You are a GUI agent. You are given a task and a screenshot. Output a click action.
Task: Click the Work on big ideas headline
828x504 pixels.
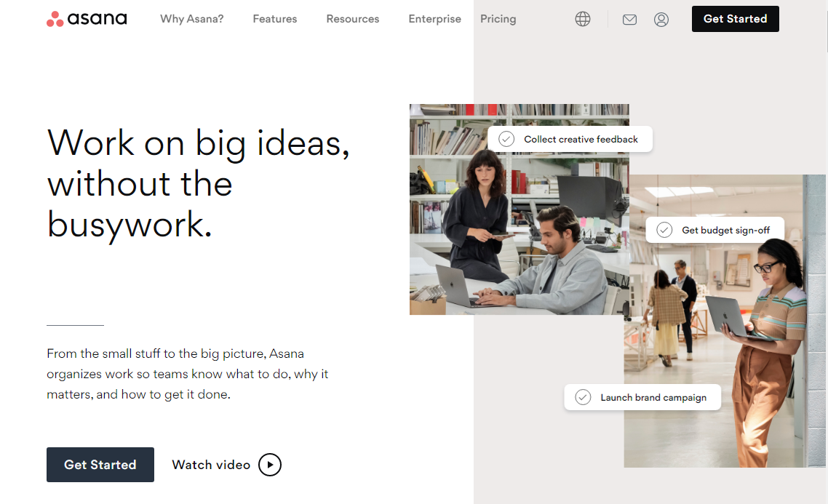(x=198, y=183)
